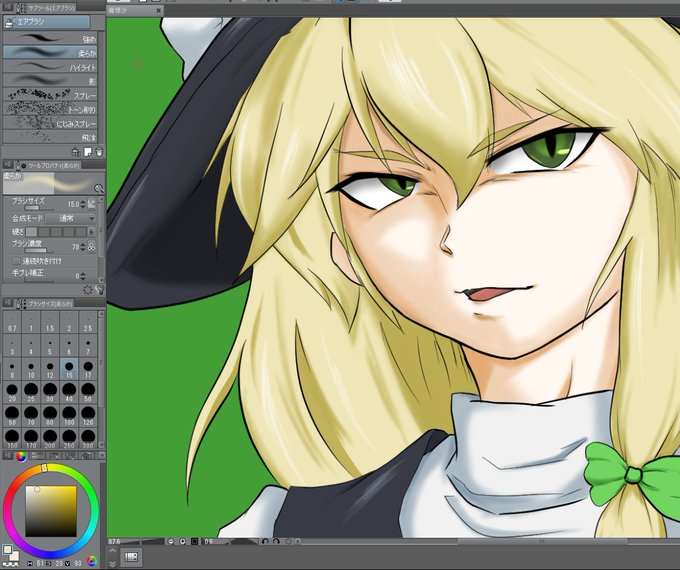Select the ハイライト highlight airbrush

tap(50, 67)
